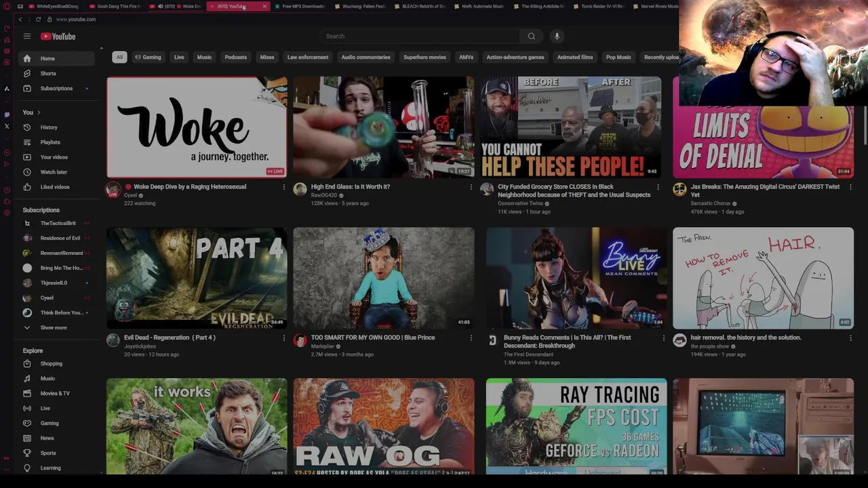Close the active YouTube browser tab
This screenshot has width=868, height=488.
pos(264,6)
